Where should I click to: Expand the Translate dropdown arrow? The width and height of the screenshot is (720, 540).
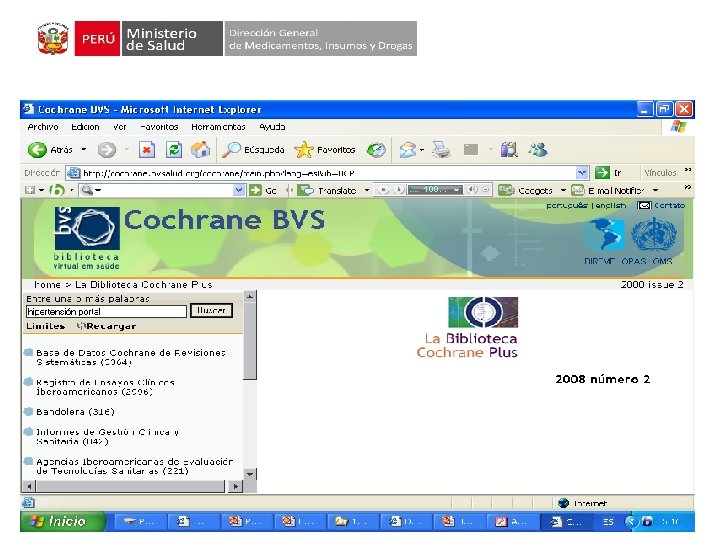click(x=367, y=190)
